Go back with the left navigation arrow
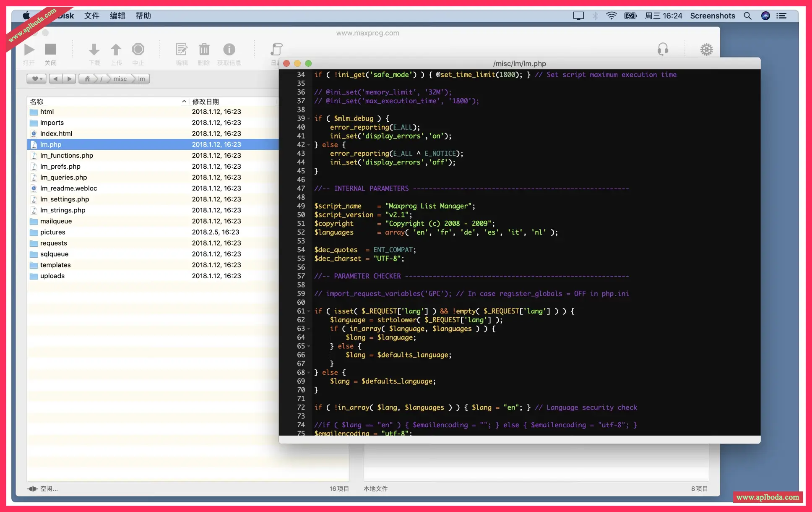Image resolution: width=812 pixels, height=512 pixels. (x=55, y=79)
